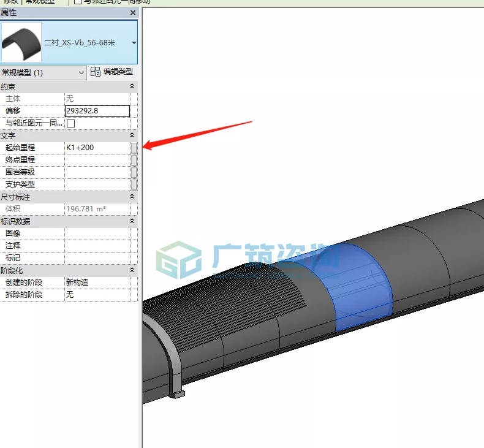Click the 终点里程 parameter label
The image size is (484, 448).
tap(20, 160)
